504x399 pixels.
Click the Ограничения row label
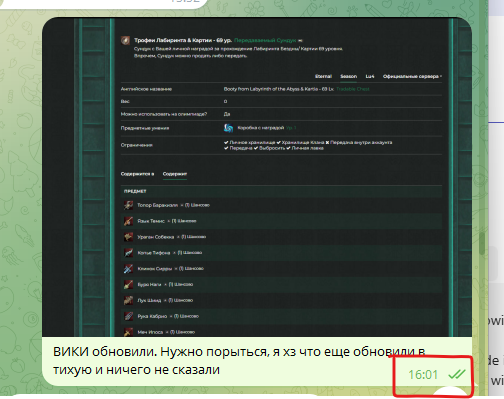(137, 145)
